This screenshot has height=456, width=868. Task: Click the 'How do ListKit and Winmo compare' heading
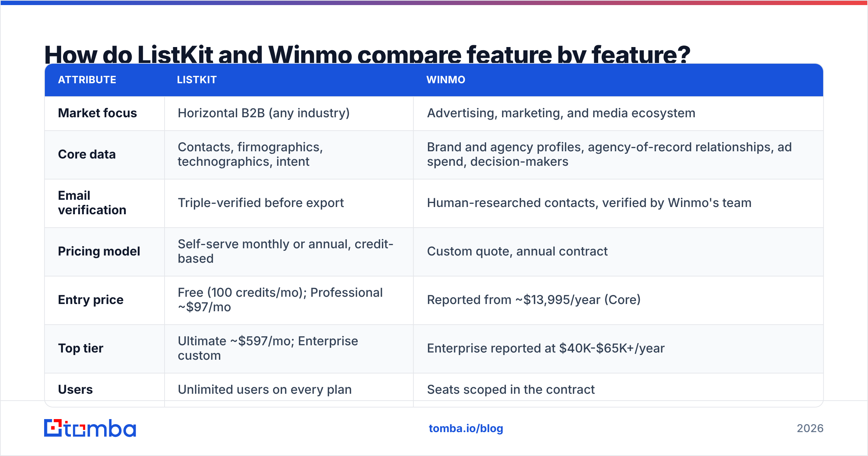367,54
